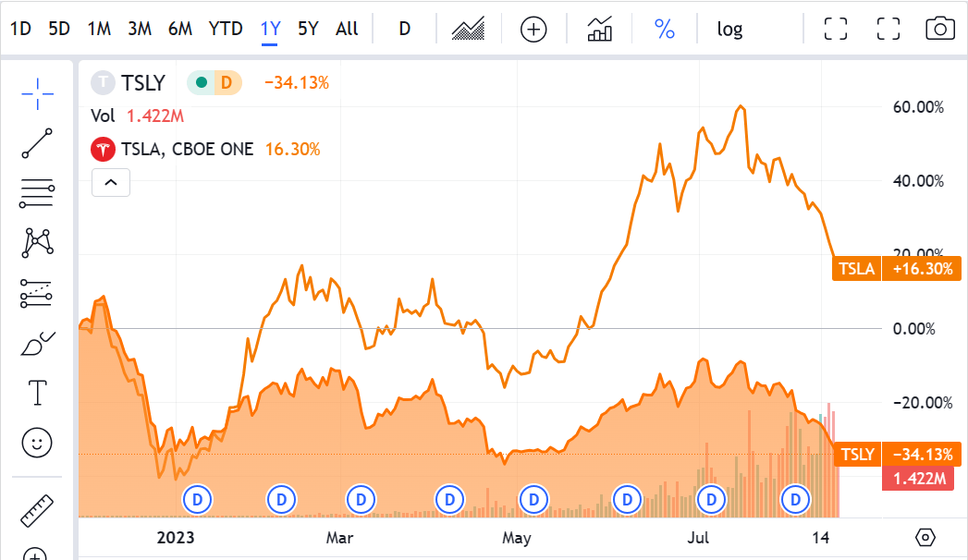Select the YTD range
Viewport: 968px width, 560px height.
[x=224, y=29]
